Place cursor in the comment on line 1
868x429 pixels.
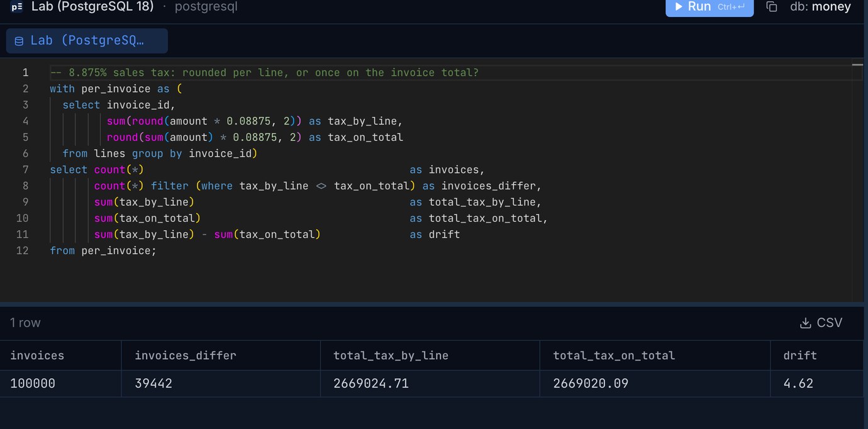[x=264, y=72]
